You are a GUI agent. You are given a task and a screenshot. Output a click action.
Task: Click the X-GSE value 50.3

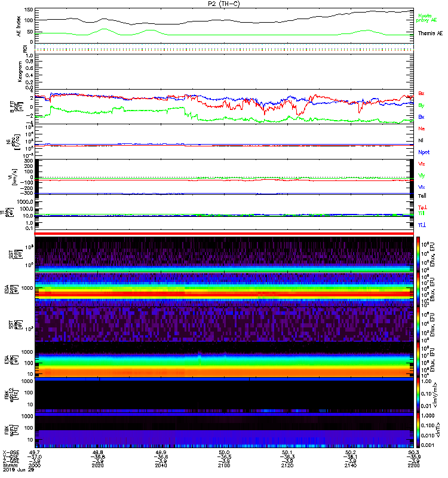413,452
